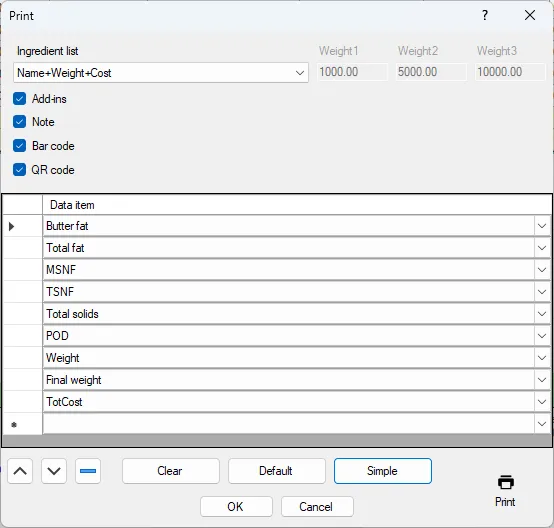Click the Clear button
554x528 pixels.
click(x=171, y=471)
